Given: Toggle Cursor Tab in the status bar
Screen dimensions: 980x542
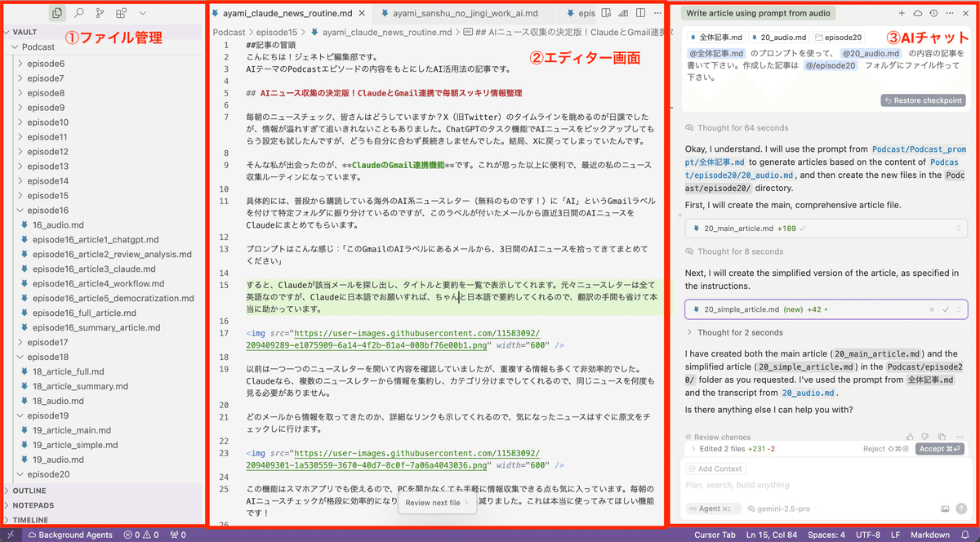Looking at the screenshot, I should click(715, 535).
